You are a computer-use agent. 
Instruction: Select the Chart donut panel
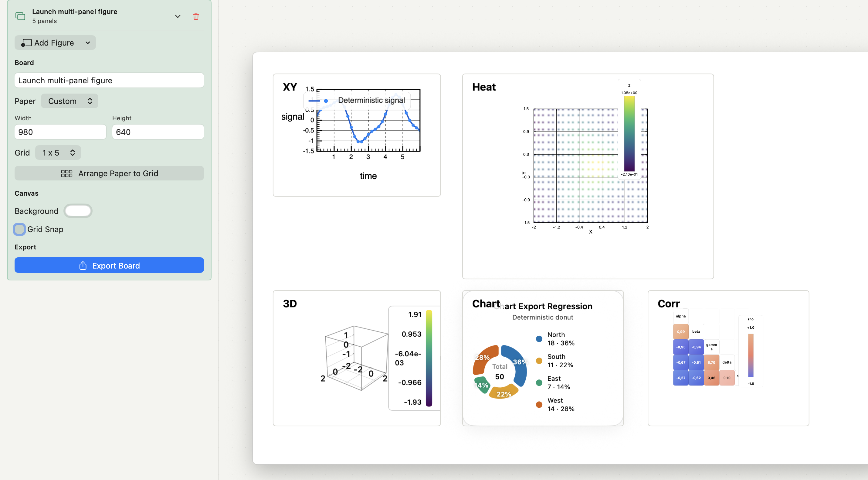click(x=543, y=358)
